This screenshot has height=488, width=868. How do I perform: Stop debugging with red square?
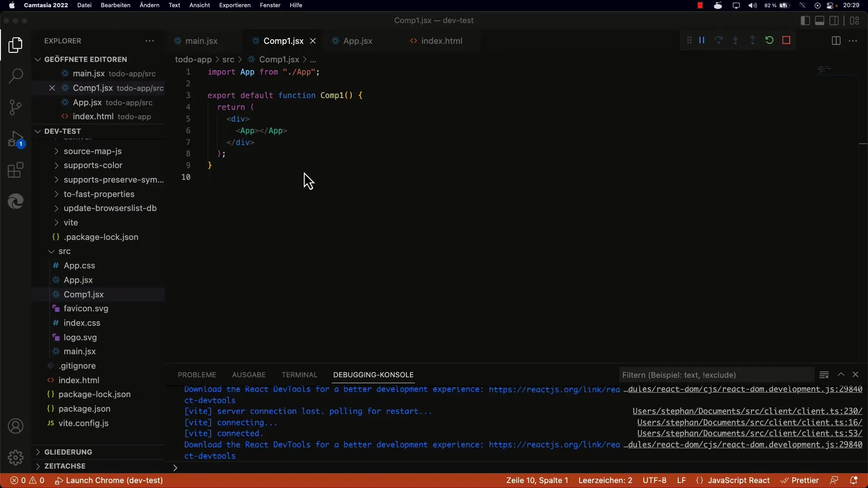(x=786, y=40)
